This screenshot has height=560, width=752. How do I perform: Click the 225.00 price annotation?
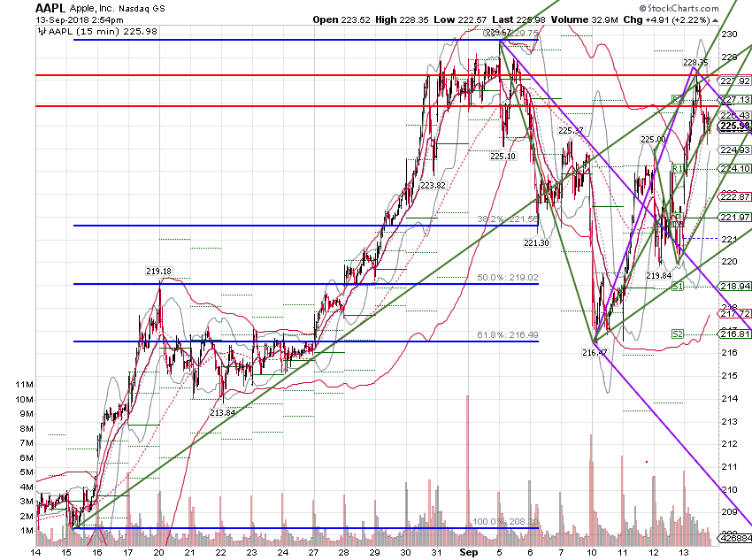pos(653,140)
